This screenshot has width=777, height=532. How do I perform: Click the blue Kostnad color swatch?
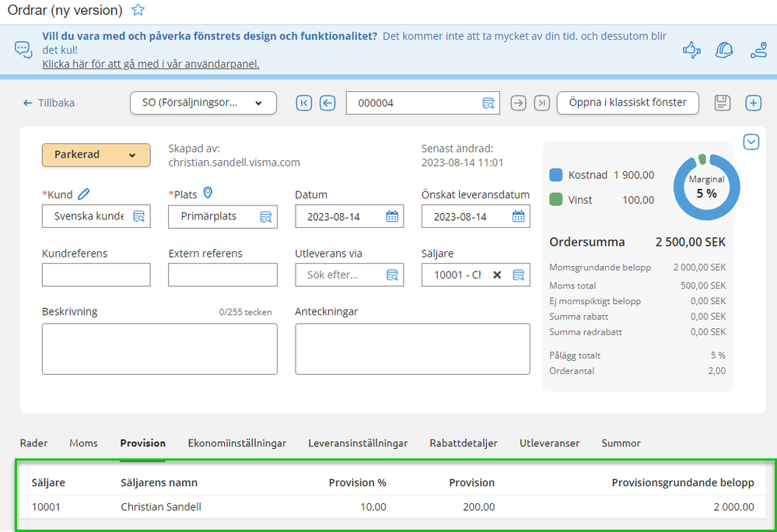[556, 175]
